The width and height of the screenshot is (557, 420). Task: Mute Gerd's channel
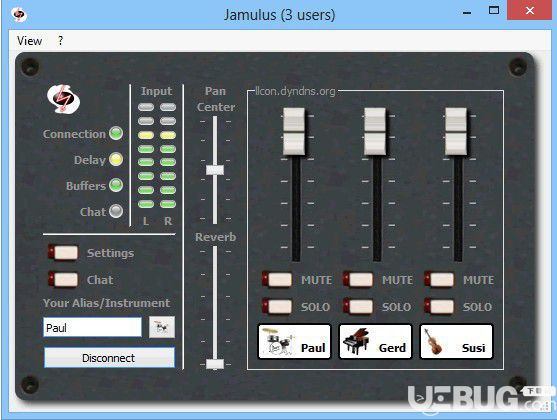(x=358, y=280)
